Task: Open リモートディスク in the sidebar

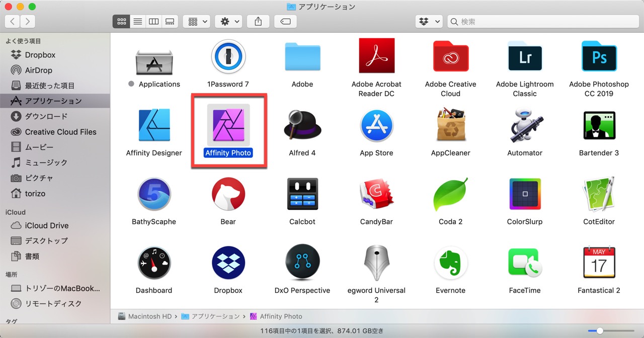Action: pyautogui.click(x=55, y=304)
